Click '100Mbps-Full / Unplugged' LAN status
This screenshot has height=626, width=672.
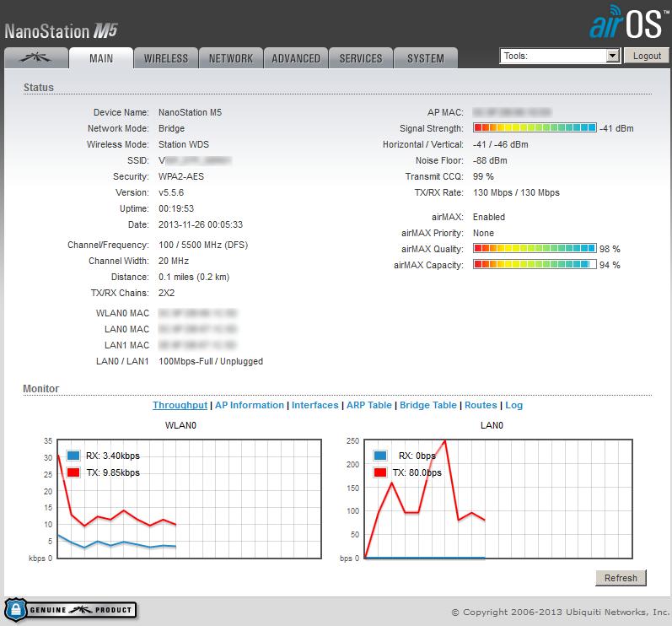click(x=211, y=361)
